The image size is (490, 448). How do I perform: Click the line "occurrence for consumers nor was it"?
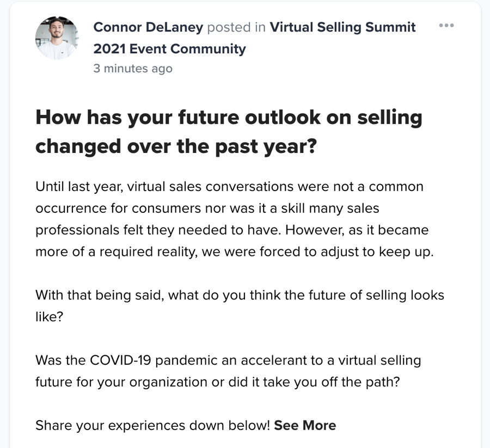[x=207, y=208]
